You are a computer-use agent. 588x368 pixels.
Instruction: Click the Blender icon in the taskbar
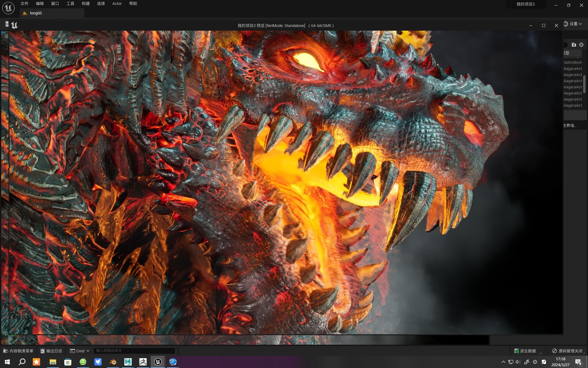pos(113,362)
